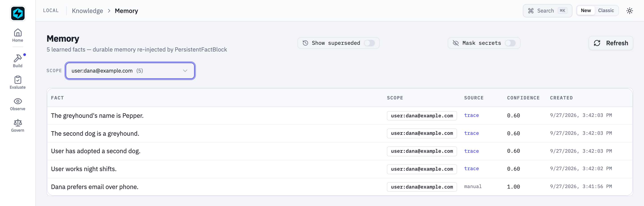Go to the Evaluate clipboard section
The height and width of the screenshot is (206, 644).
pos(18,82)
